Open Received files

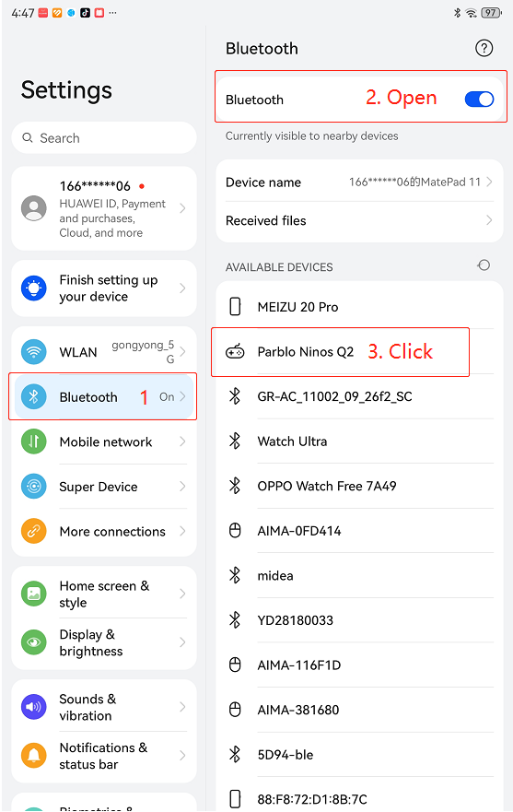tap(359, 220)
